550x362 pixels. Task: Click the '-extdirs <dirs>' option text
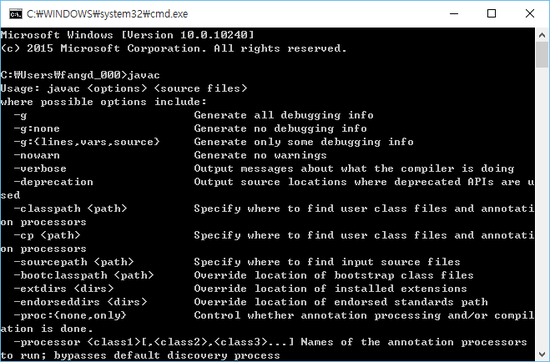[x=63, y=288]
